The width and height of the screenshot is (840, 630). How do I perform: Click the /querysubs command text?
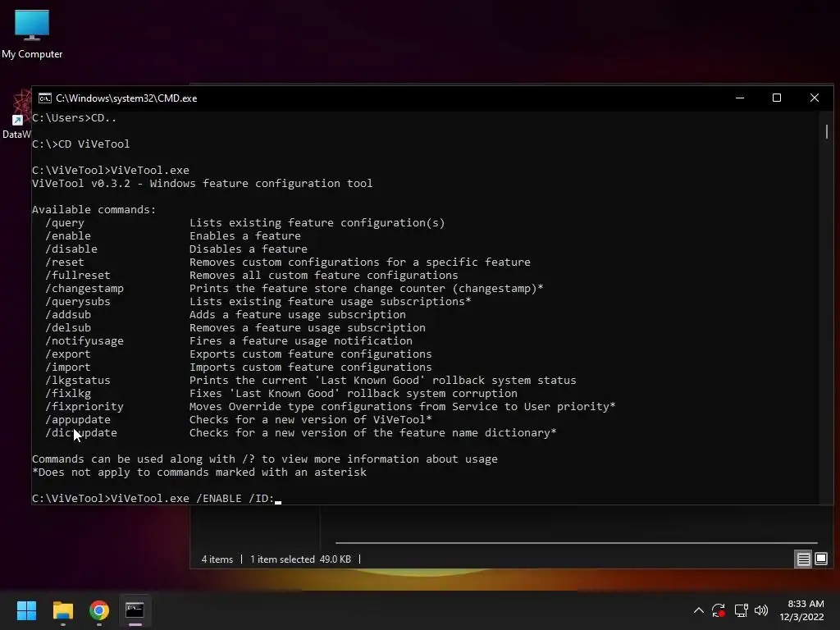pyautogui.click(x=78, y=302)
